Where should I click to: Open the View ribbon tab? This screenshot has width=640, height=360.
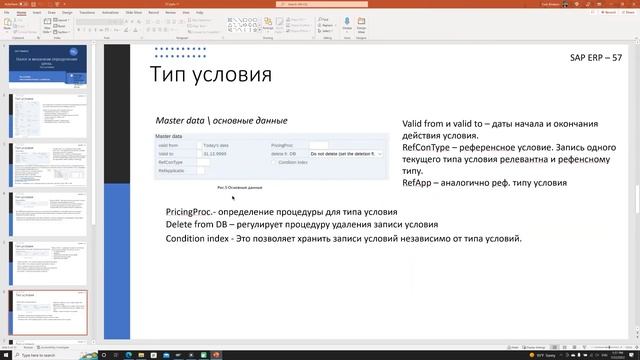186,13
